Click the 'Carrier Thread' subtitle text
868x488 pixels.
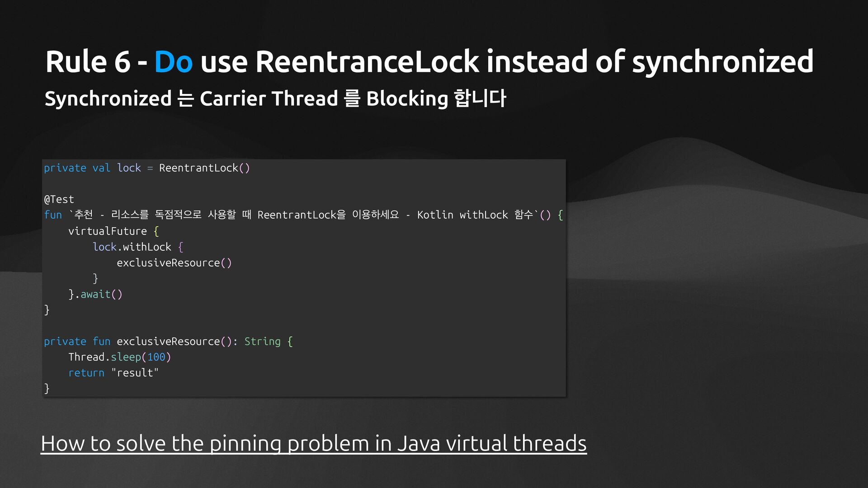(x=269, y=99)
